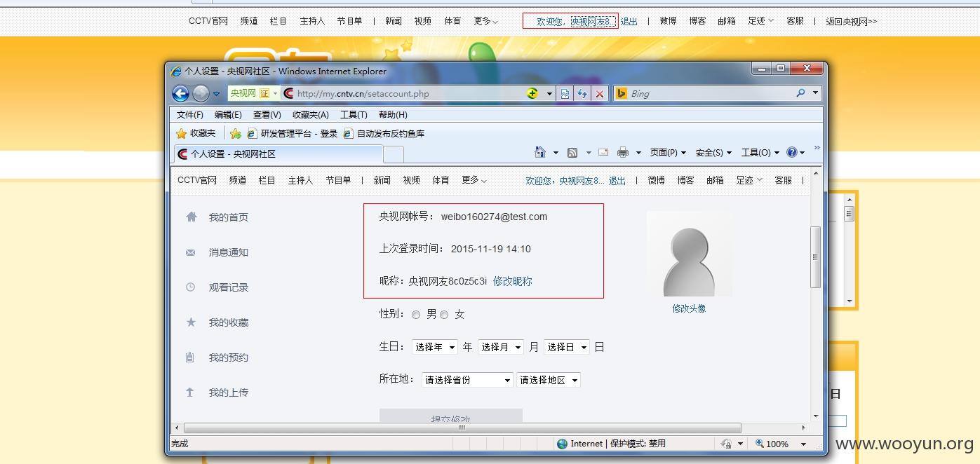The image size is (980, 464).
Task: Click the clock icon beside 观看记录
Action: point(190,287)
